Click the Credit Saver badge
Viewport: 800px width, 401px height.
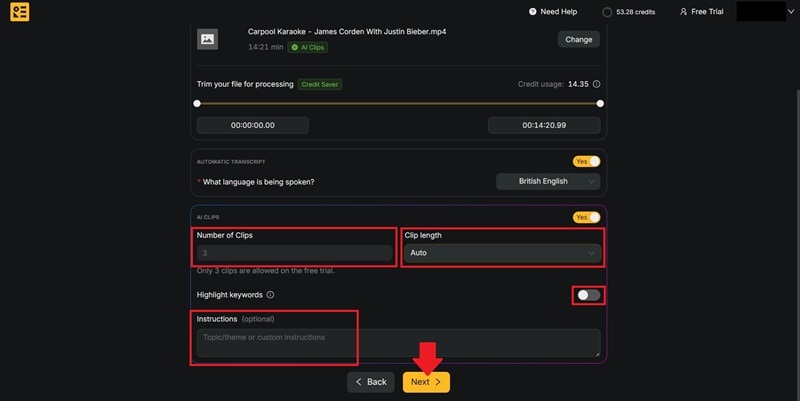coord(320,84)
